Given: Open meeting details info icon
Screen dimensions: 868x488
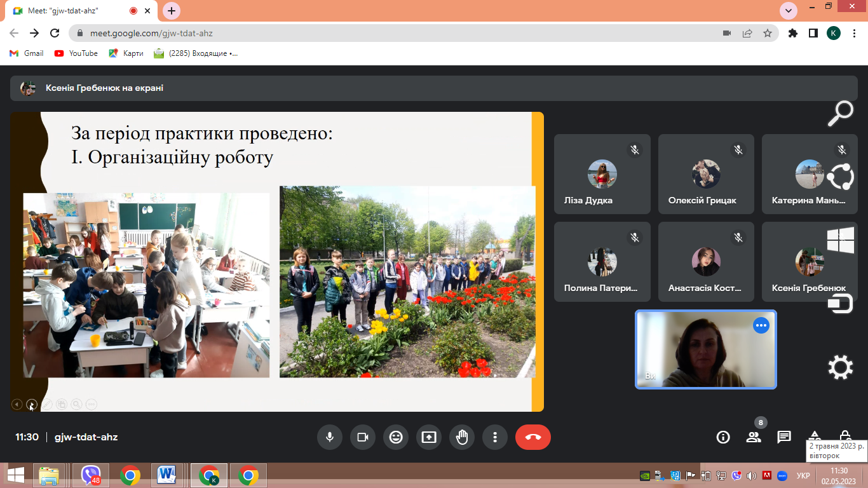Looking at the screenshot, I should [x=722, y=437].
